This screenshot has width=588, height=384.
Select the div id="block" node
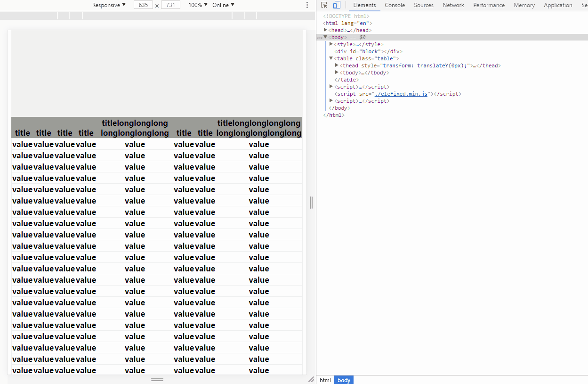tap(368, 51)
